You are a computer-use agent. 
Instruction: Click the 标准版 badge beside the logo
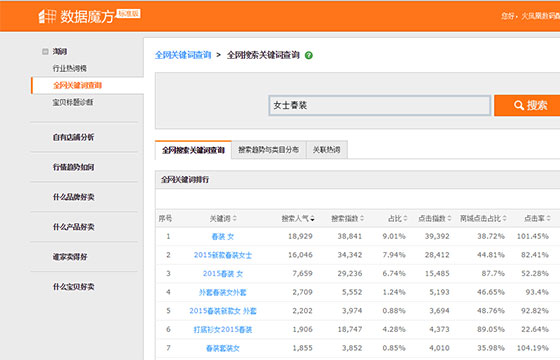coord(129,14)
